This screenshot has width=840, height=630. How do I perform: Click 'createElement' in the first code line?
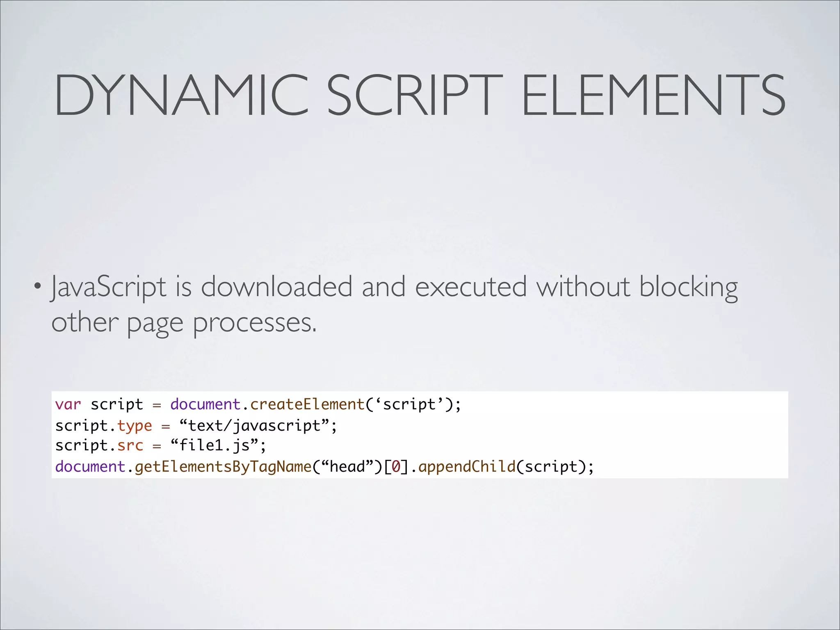[x=307, y=404]
